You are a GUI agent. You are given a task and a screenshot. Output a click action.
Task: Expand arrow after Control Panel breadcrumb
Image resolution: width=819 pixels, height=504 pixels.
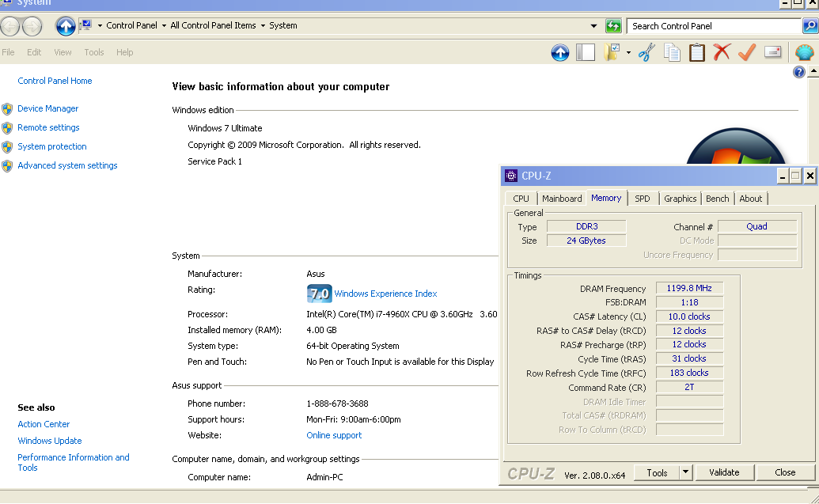click(x=164, y=25)
